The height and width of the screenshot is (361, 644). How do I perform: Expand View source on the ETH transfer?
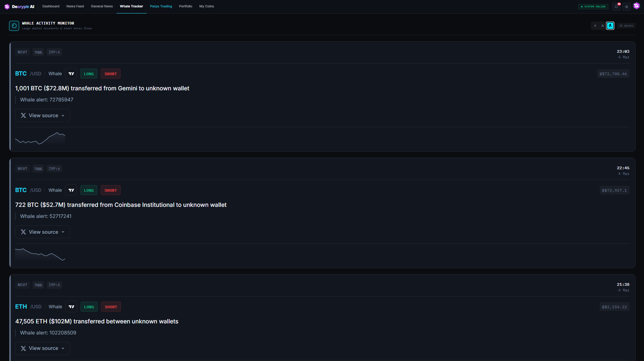(43, 349)
